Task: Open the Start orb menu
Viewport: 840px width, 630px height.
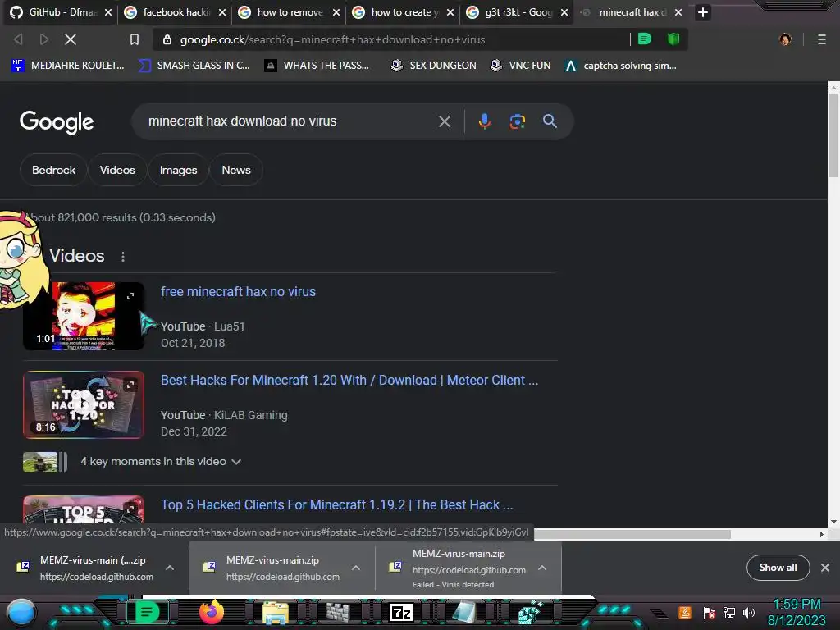Action: 21,613
